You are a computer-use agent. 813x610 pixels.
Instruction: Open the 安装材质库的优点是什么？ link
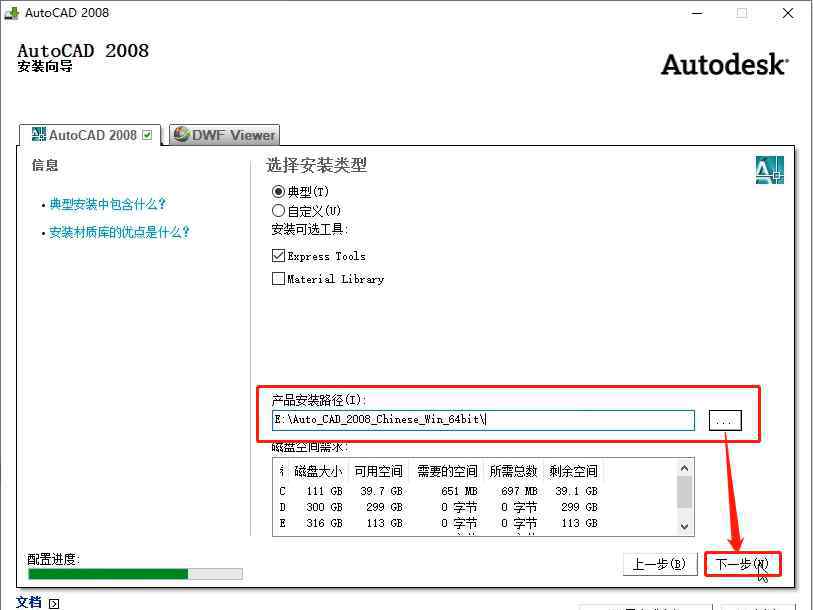119,232
